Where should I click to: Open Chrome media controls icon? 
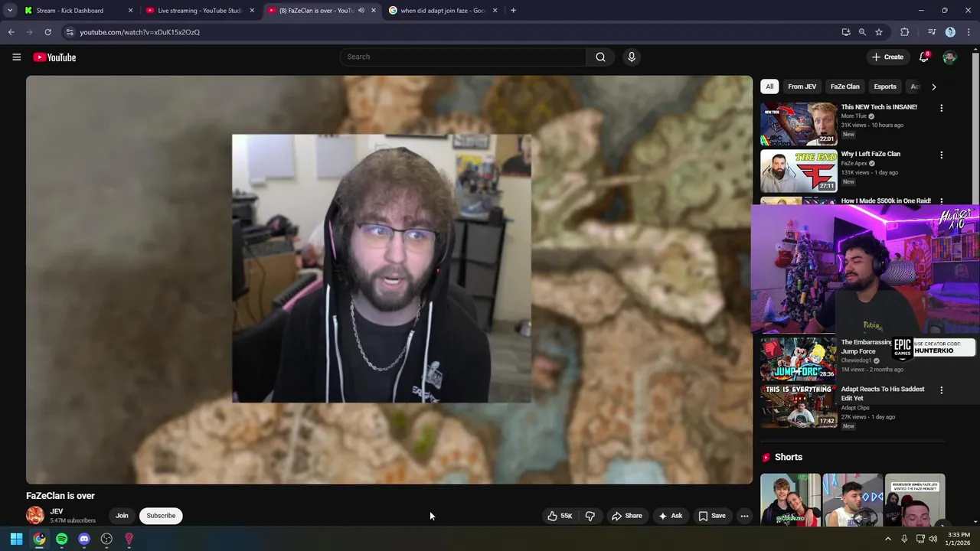click(932, 32)
